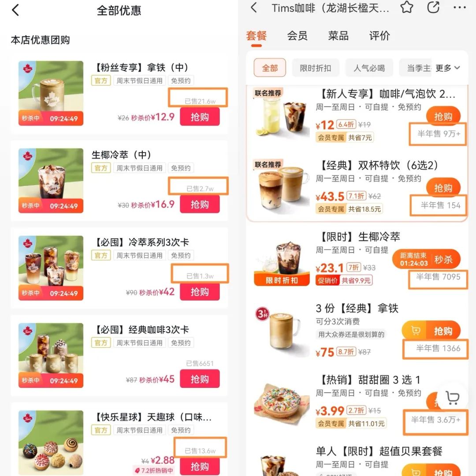Tap the back arrow beside 全部优惠
This screenshot has height=476, width=476.
(15, 10)
